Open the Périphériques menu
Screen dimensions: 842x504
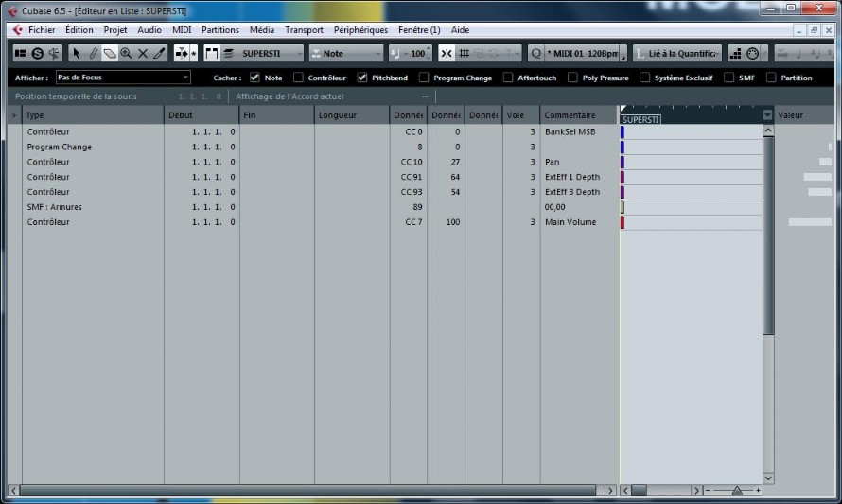[x=360, y=30]
